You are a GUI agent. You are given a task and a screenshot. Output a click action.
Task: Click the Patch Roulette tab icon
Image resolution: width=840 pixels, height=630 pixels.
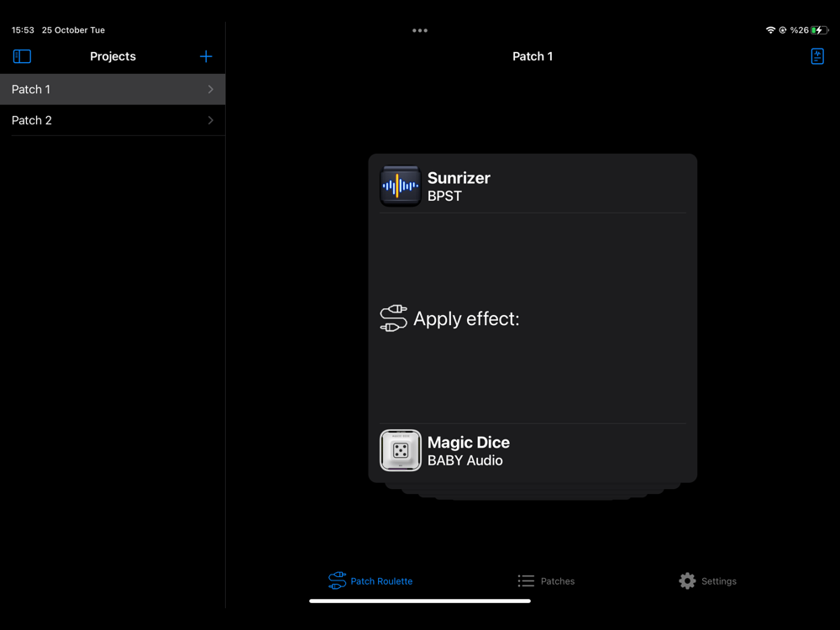[337, 580]
